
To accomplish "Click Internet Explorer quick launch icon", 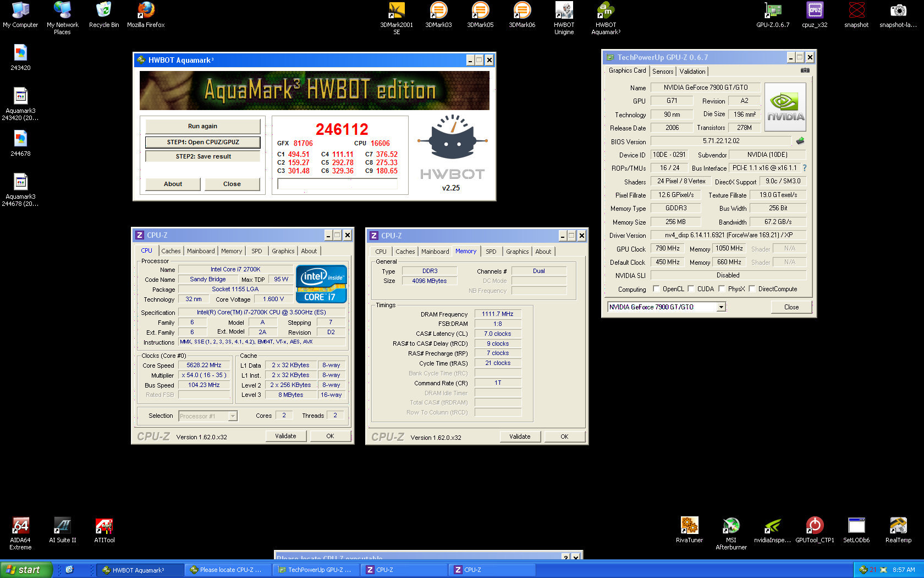I will [69, 570].
